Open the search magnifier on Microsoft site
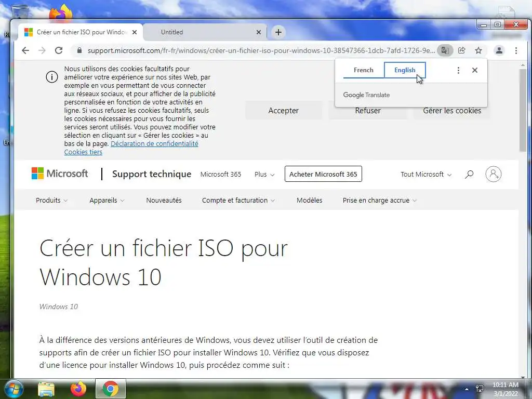 pyautogui.click(x=469, y=175)
